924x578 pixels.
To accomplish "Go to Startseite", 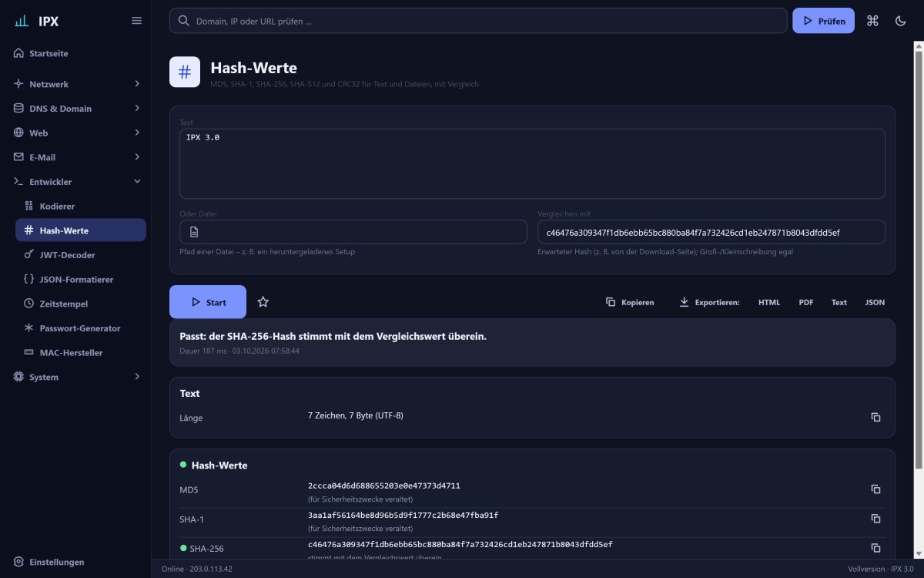I will [x=77, y=54].
